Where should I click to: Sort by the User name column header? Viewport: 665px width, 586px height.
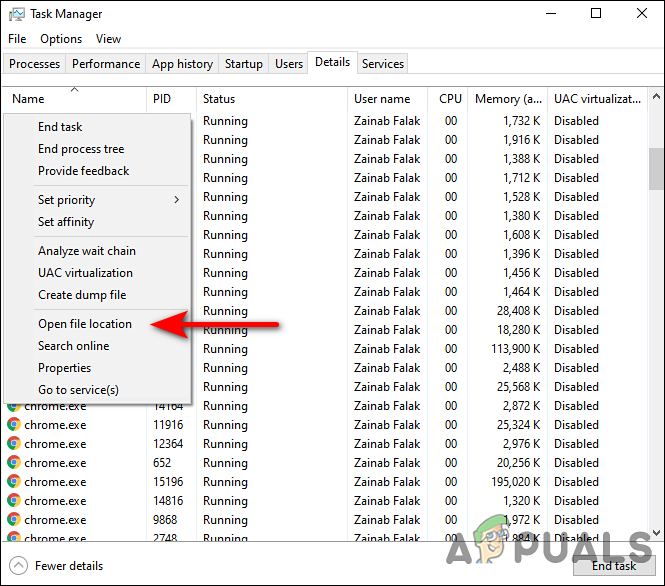point(387,99)
